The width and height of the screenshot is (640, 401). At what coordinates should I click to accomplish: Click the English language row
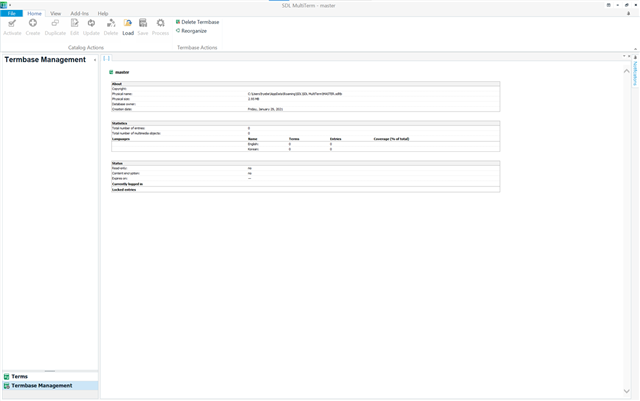click(x=306, y=144)
